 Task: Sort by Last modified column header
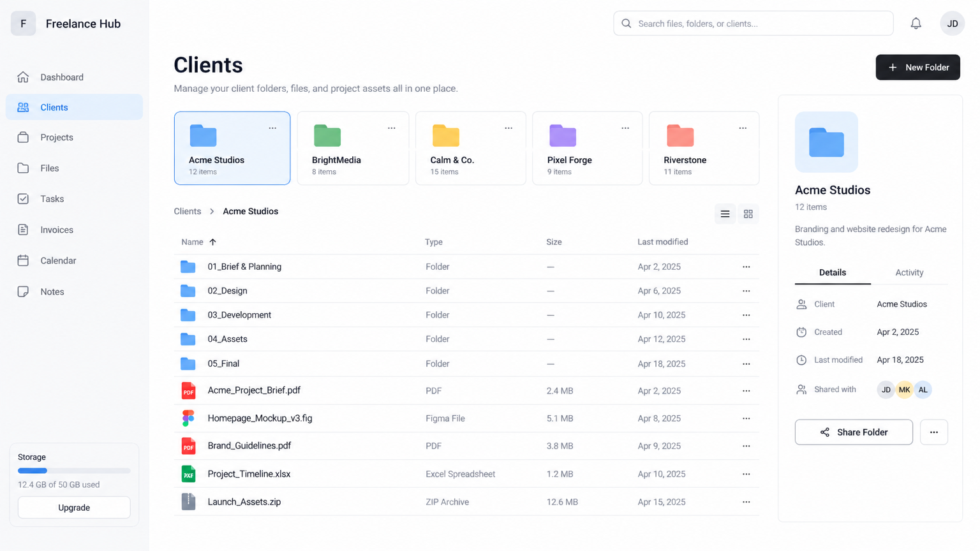(662, 242)
